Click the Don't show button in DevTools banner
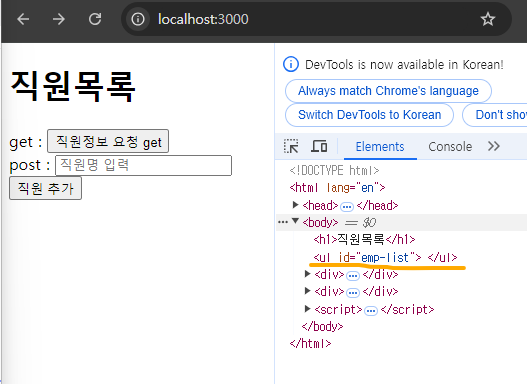 [x=495, y=115]
